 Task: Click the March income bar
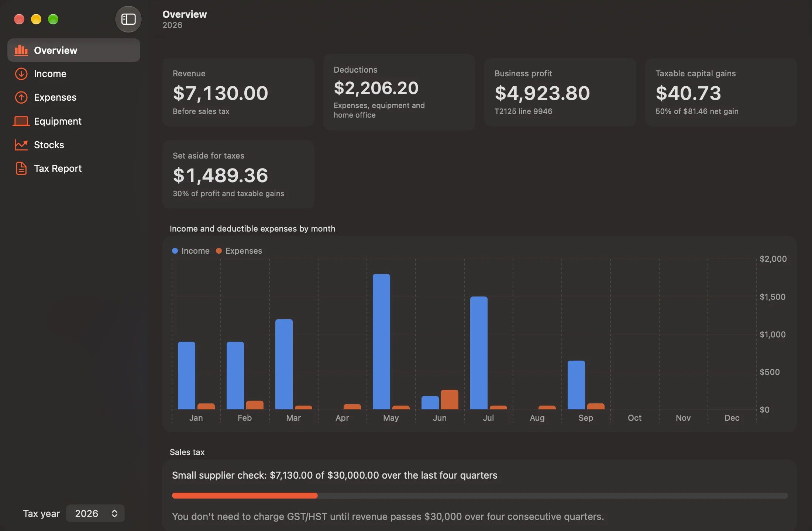click(x=284, y=364)
